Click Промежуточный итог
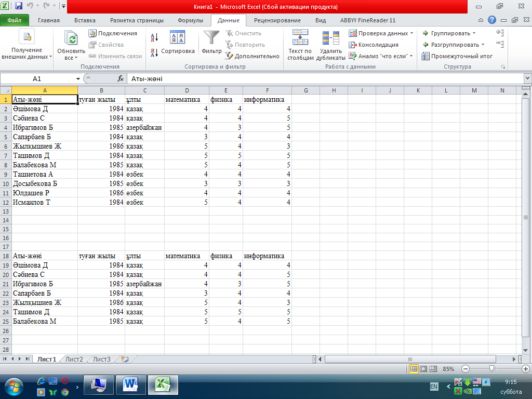Screen dimensions: 532x399 coord(457,56)
